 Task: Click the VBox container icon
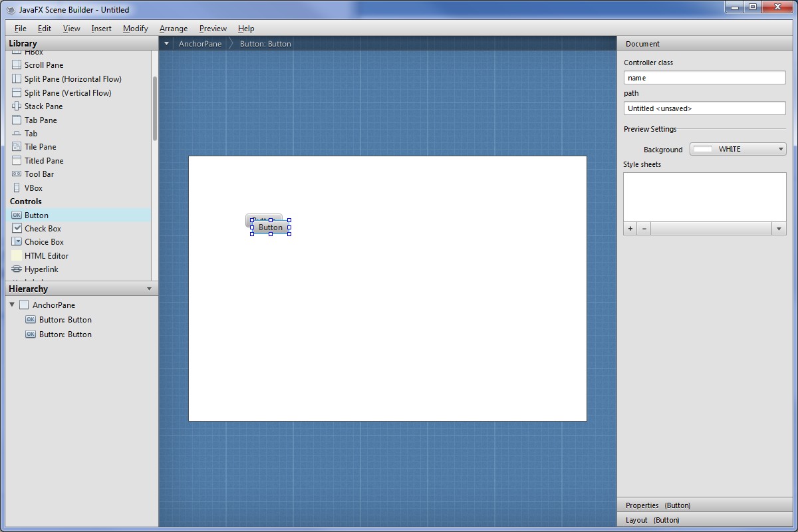click(x=17, y=188)
